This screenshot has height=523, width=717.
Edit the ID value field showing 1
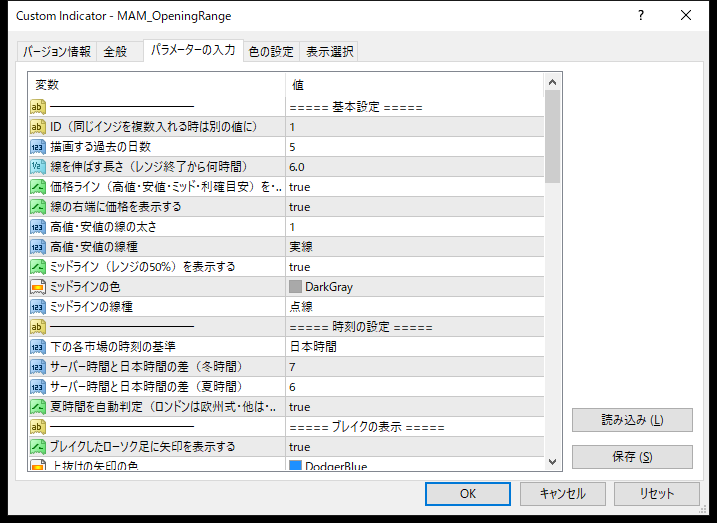click(x=415, y=127)
